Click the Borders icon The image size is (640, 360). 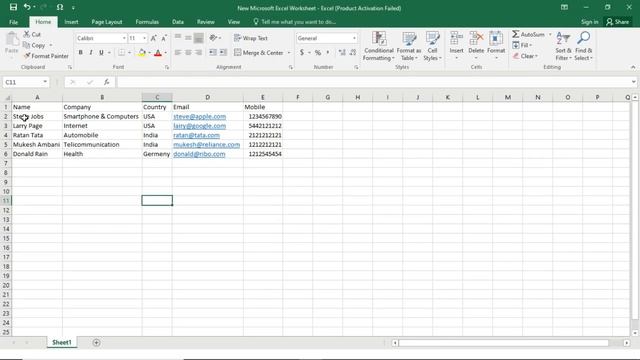point(122,53)
